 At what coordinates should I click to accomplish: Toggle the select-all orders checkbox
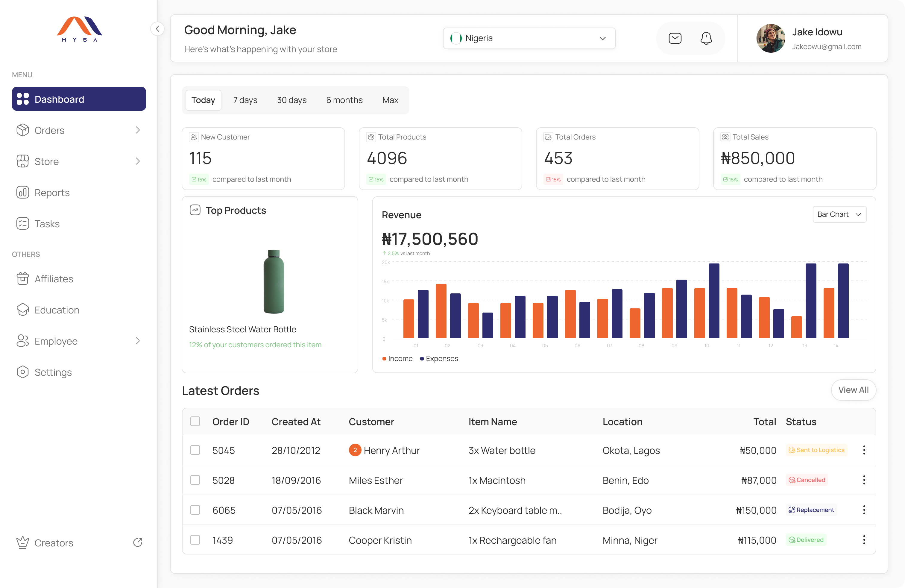pyautogui.click(x=195, y=422)
